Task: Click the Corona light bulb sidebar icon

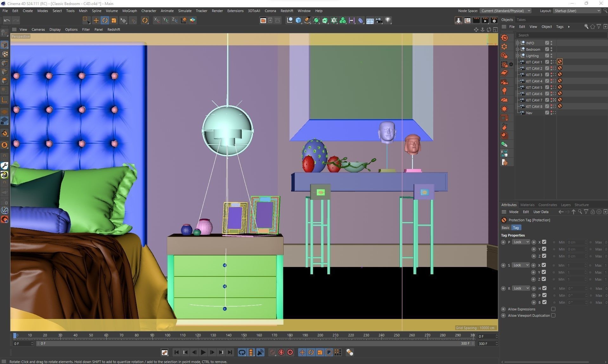Action: (x=504, y=91)
